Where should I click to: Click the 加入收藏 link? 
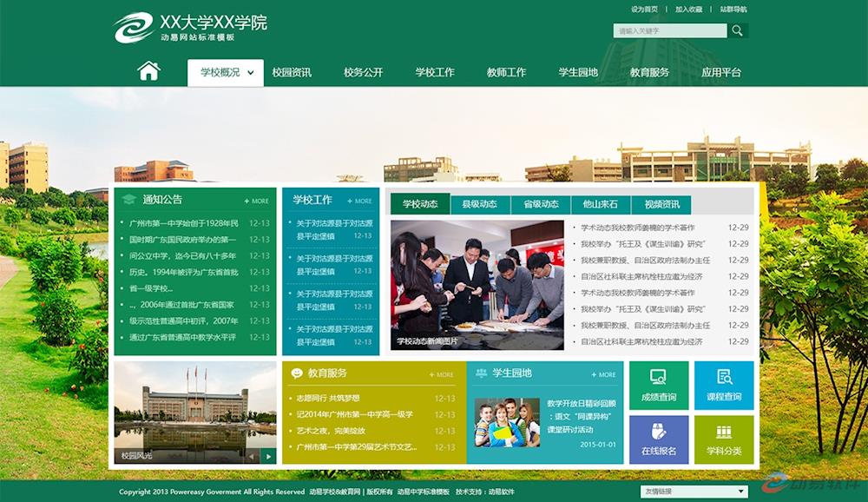688,10
